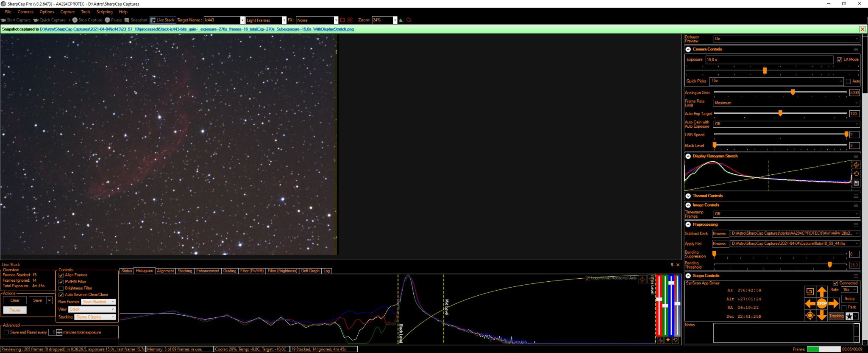Open Frame Rate Limit Maximum dropdown
The width and height of the screenshot is (868, 353).
(786, 103)
